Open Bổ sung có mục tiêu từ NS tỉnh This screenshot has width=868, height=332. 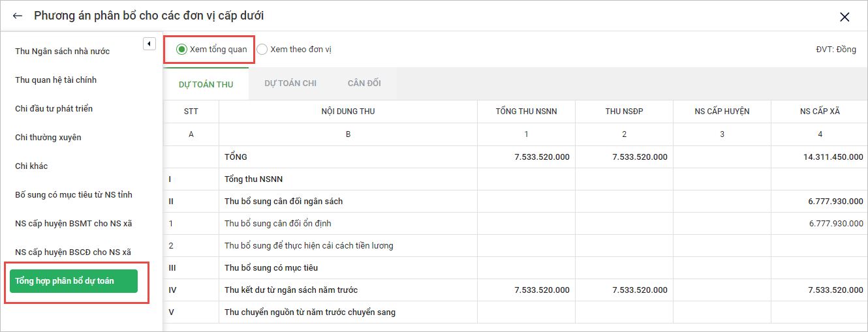74,195
